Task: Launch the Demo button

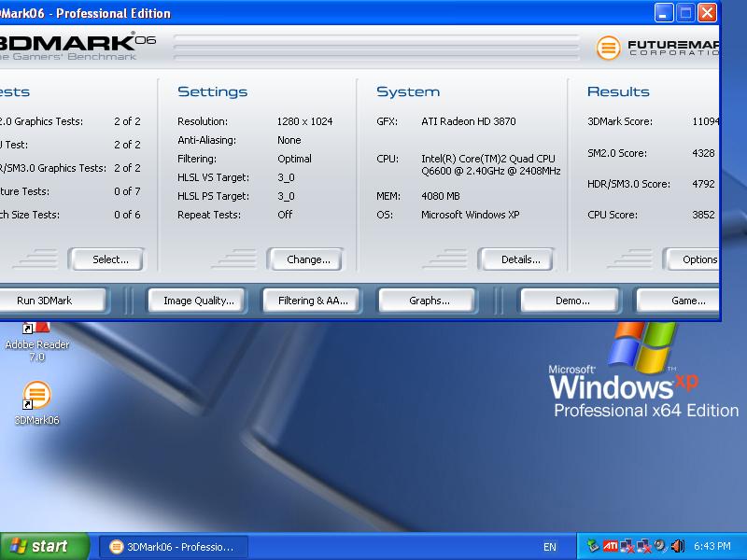Action: [571, 301]
